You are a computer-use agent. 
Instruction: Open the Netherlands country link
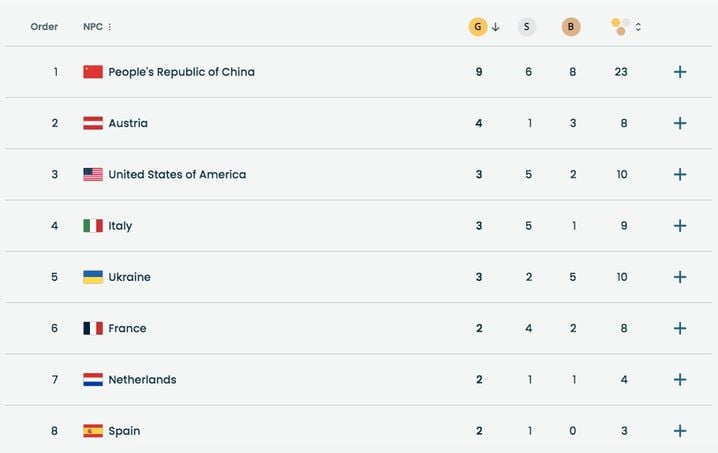click(x=142, y=380)
